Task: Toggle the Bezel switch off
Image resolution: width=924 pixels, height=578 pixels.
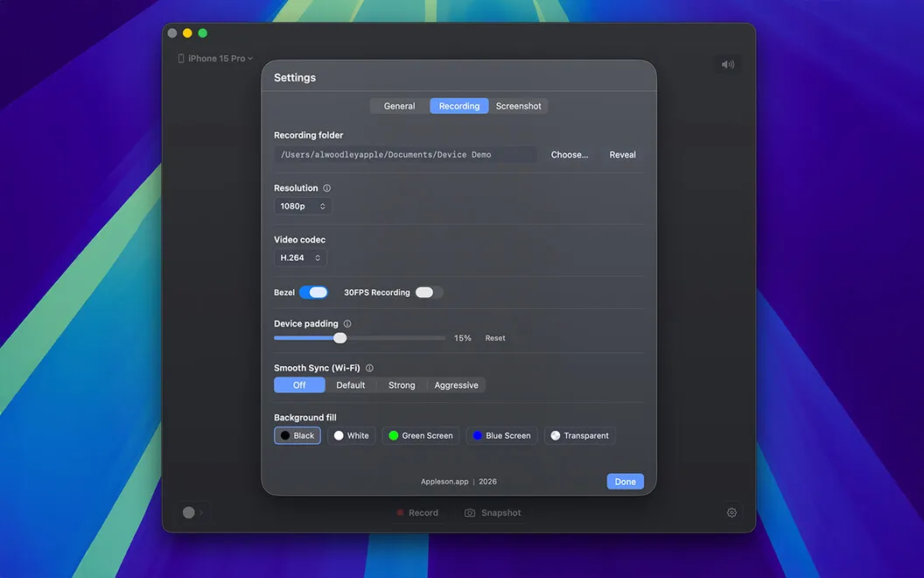Action: 313,293
